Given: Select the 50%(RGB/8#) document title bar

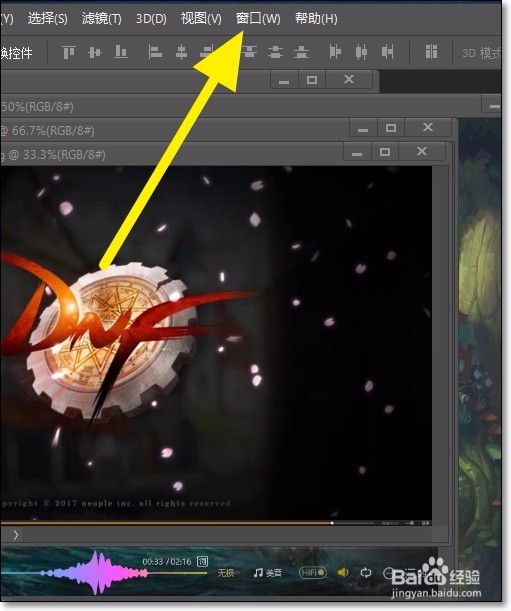Looking at the screenshot, I should [249, 106].
